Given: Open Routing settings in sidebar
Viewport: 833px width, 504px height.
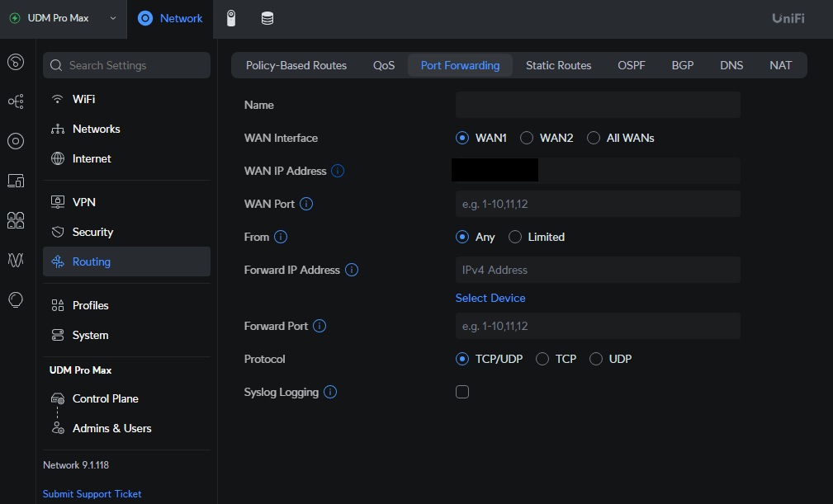Looking at the screenshot, I should (126, 261).
